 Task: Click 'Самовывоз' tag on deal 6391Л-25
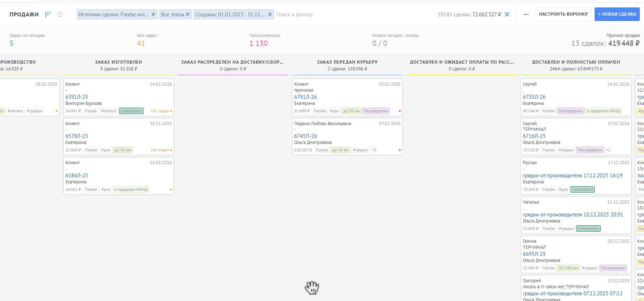coord(131,111)
